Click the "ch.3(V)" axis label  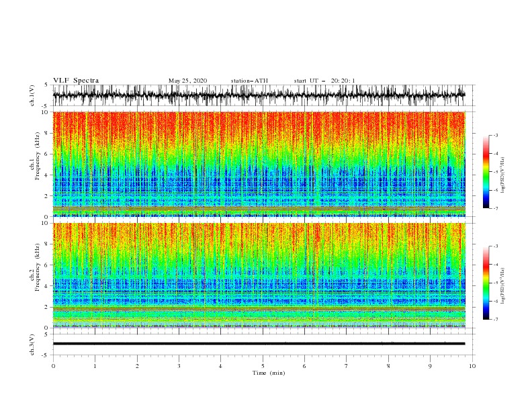[32, 345]
